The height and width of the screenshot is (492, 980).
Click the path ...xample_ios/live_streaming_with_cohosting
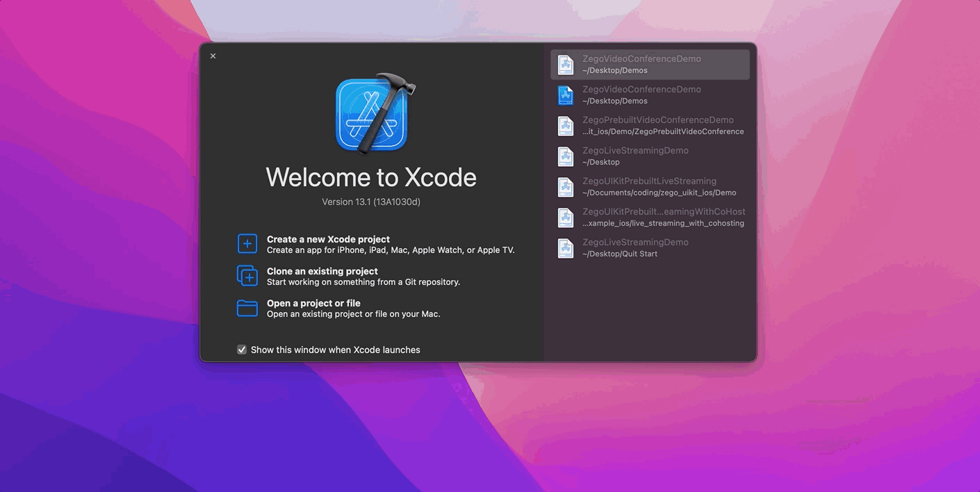(663, 223)
